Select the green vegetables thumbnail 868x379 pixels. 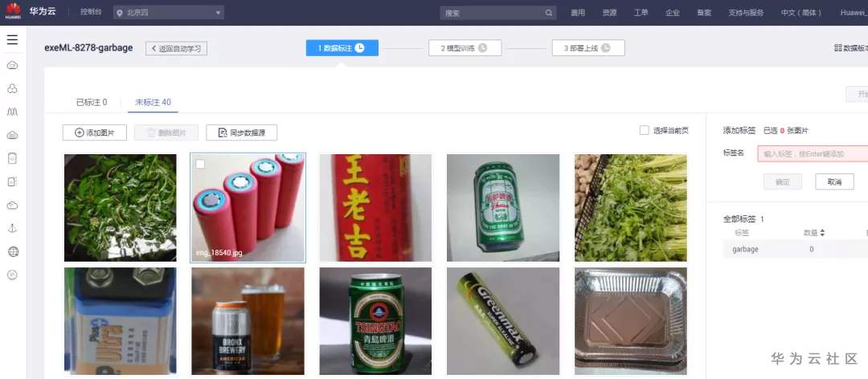pos(120,207)
